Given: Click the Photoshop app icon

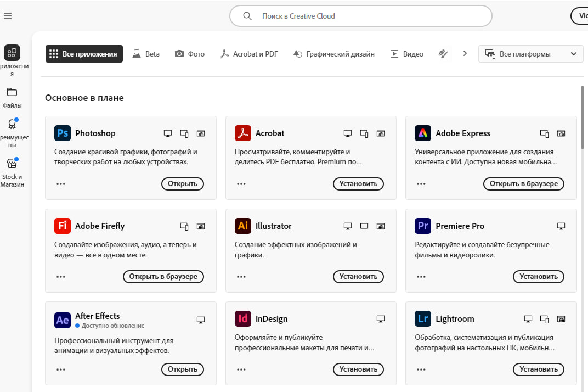Looking at the screenshot, I should pos(63,133).
